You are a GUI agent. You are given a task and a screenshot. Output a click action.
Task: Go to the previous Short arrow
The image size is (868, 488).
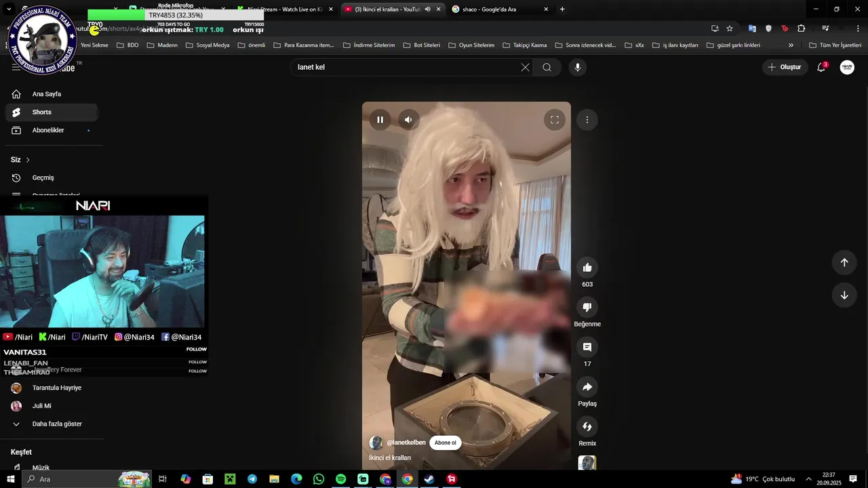point(844,262)
